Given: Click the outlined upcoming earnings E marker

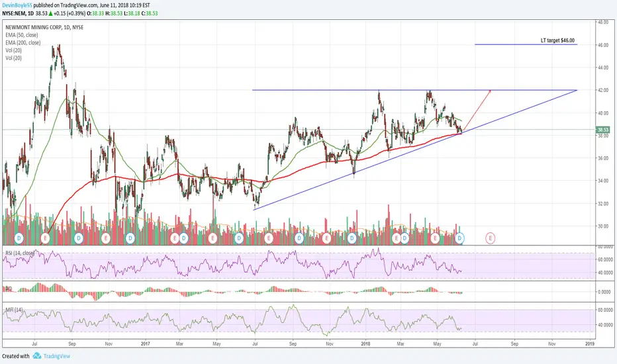Looking at the screenshot, I should coord(490,238).
